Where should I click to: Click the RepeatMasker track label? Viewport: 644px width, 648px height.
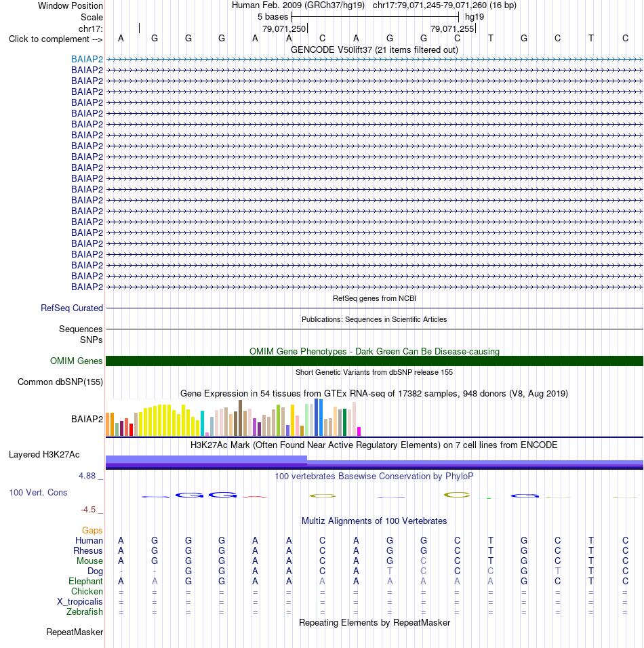(75, 632)
